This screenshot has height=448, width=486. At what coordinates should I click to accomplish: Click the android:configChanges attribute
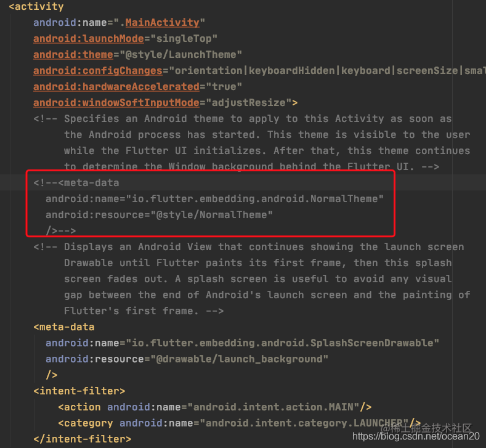click(x=98, y=71)
